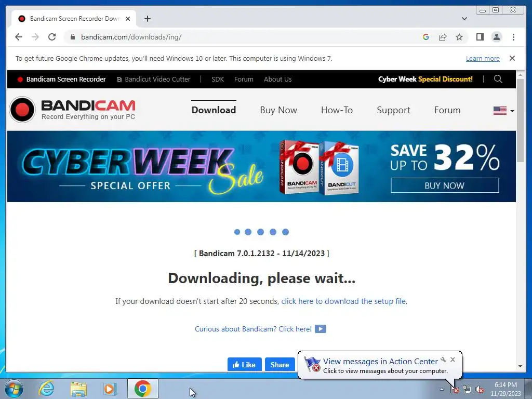Click the Google icon in the address bar
The height and width of the screenshot is (399, 532).
tap(426, 37)
